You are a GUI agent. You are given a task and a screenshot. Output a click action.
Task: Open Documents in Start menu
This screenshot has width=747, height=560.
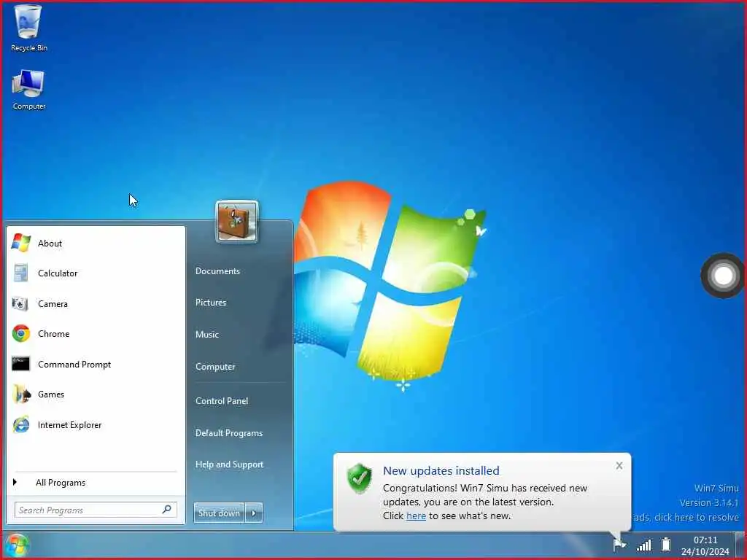(217, 271)
